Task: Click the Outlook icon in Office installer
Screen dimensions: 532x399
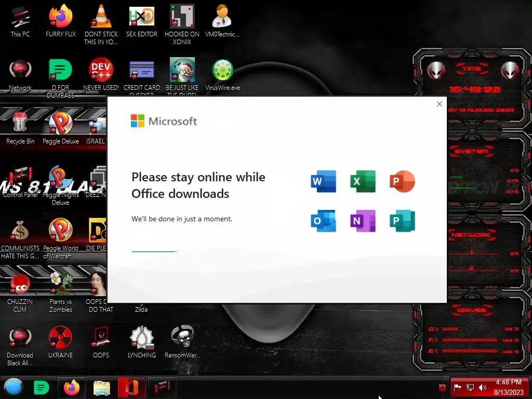Action: coord(323,221)
